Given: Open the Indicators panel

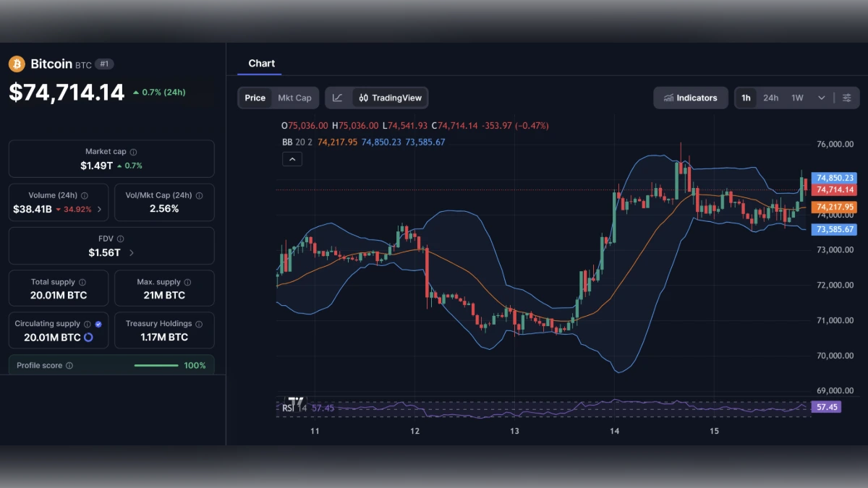Looking at the screenshot, I should [690, 98].
